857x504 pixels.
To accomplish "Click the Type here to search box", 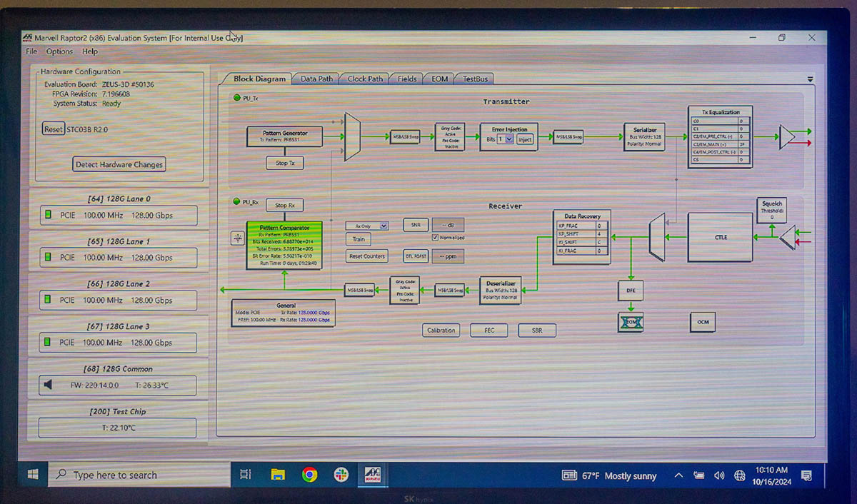I will click(x=139, y=475).
